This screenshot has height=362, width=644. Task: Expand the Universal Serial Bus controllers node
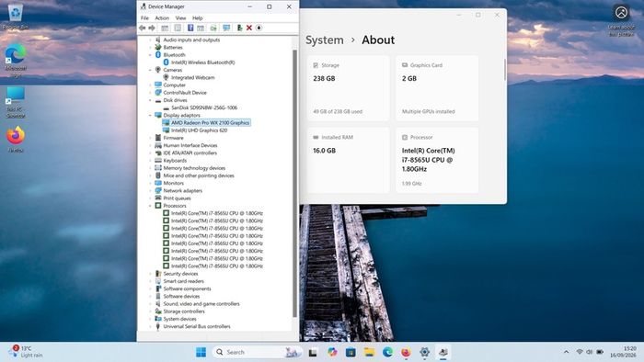(150, 326)
